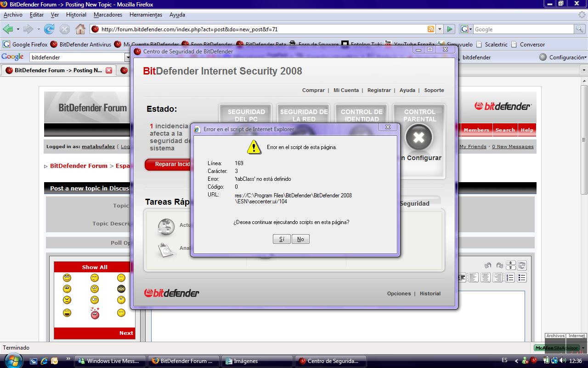Open the Editar menu
This screenshot has width=588, height=368.
coord(37,15)
